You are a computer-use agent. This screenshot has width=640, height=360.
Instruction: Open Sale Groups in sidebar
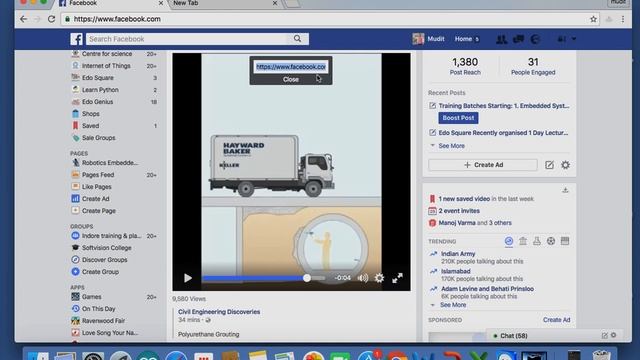[98, 138]
